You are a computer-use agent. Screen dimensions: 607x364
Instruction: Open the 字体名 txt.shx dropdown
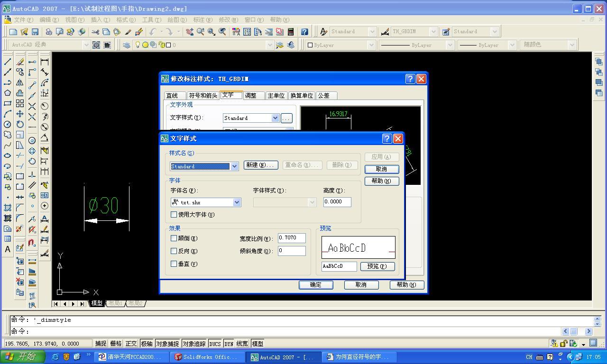(237, 202)
